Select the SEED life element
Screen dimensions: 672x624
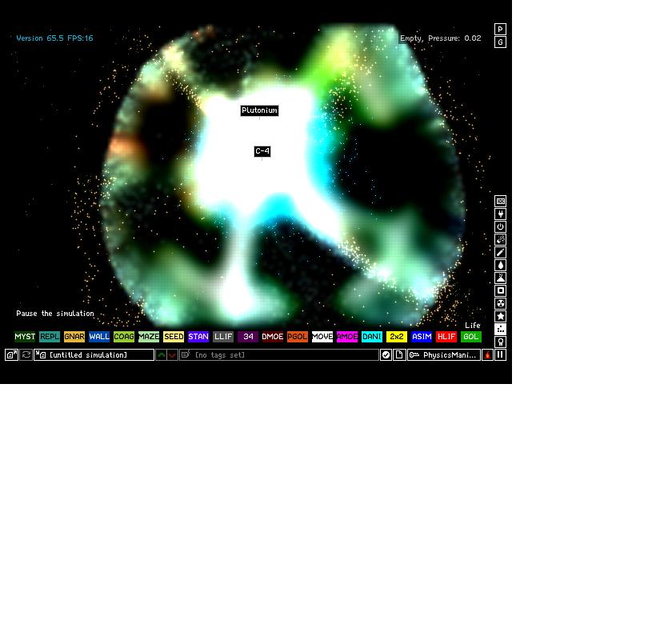pyautogui.click(x=174, y=337)
